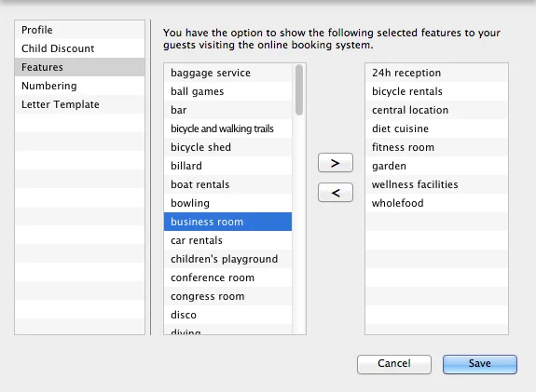The width and height of the screenshot is (536, 392).
Task: Select 'diet cuisine' in the right list
Action: 436,128
